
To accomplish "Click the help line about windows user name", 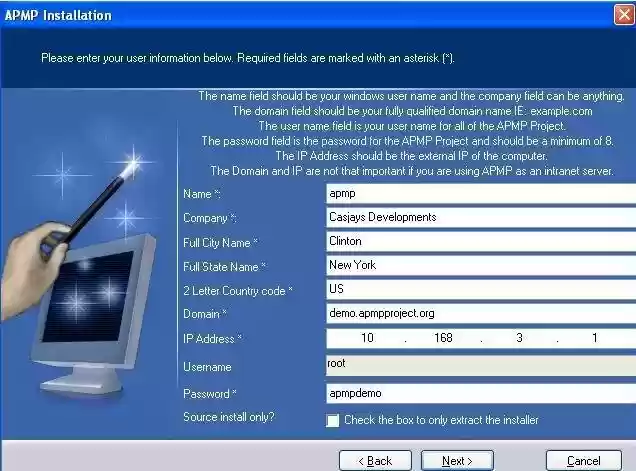I will tap(411, 96).
